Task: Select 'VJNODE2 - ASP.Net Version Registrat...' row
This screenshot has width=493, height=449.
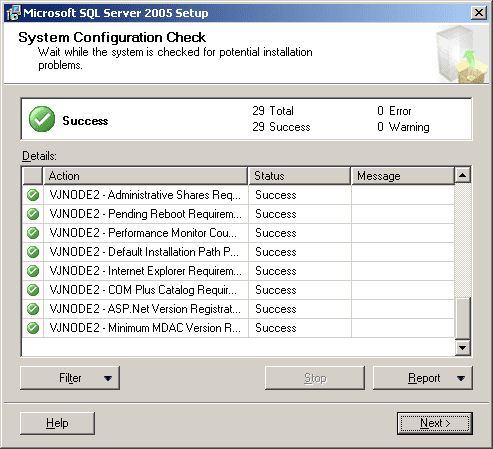Action: click(x=238, y=309)
